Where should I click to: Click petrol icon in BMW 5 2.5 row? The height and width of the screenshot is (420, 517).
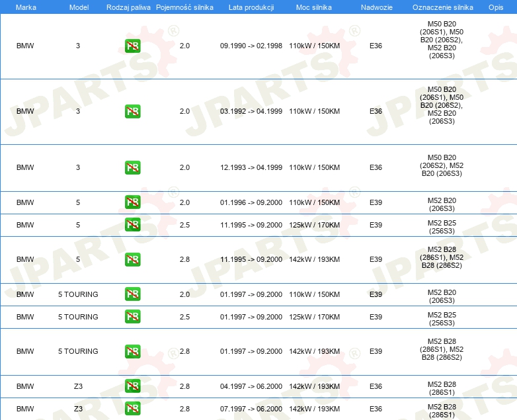(x=132, y=224)
